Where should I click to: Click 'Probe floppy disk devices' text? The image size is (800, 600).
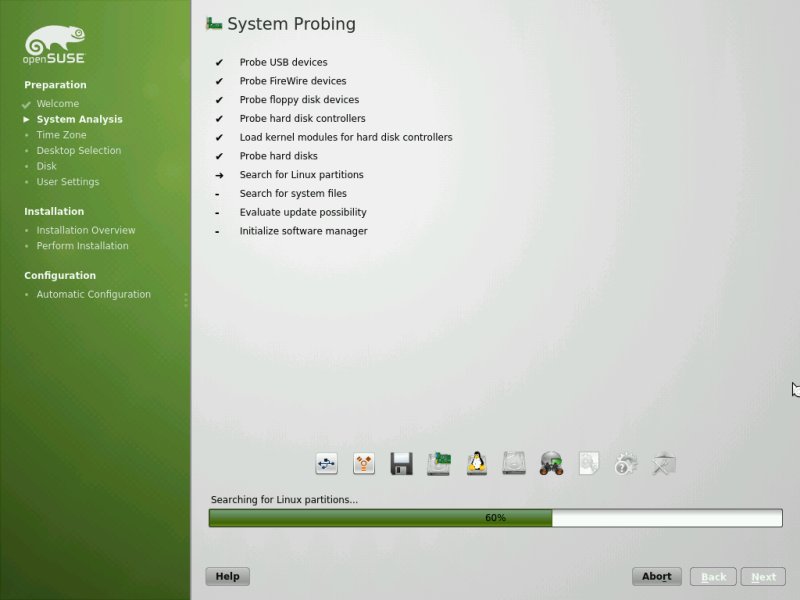pyautogui.click(x=299, y=100)
